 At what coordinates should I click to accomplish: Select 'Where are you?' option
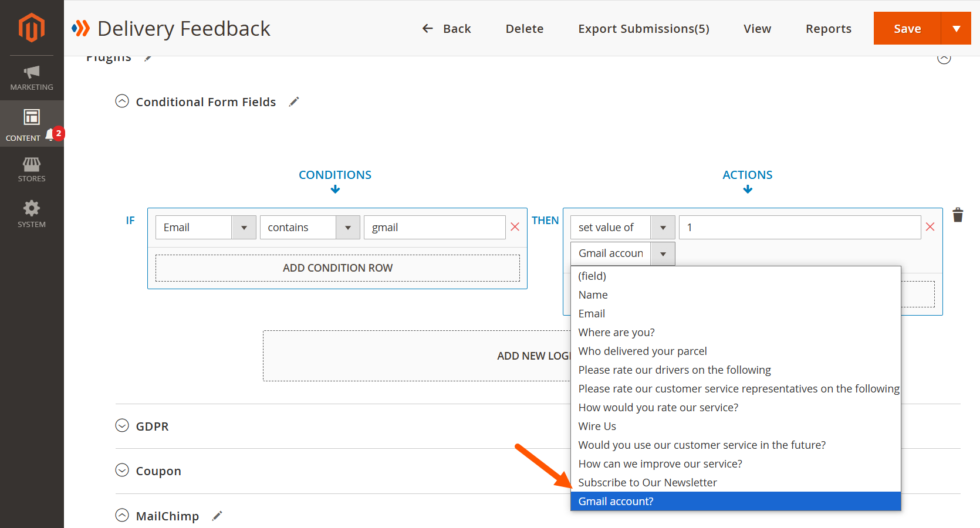click(x=735, y=333)
